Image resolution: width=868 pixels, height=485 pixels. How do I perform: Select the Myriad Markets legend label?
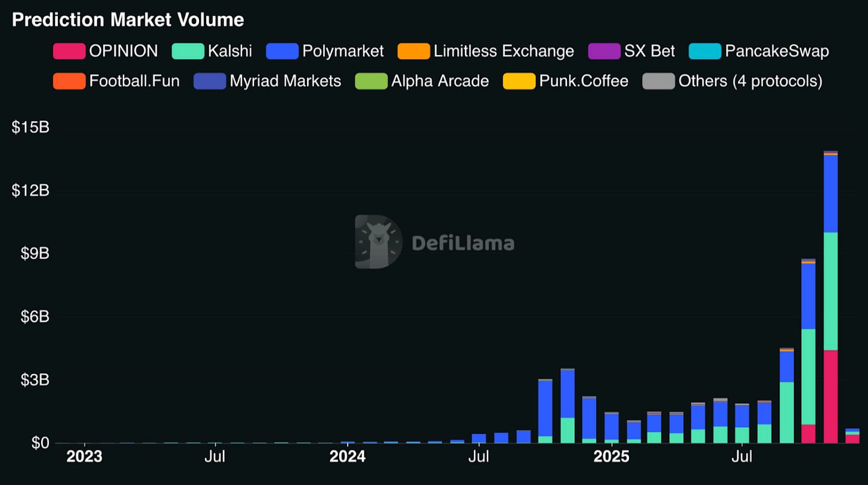(x=285, y=81)
